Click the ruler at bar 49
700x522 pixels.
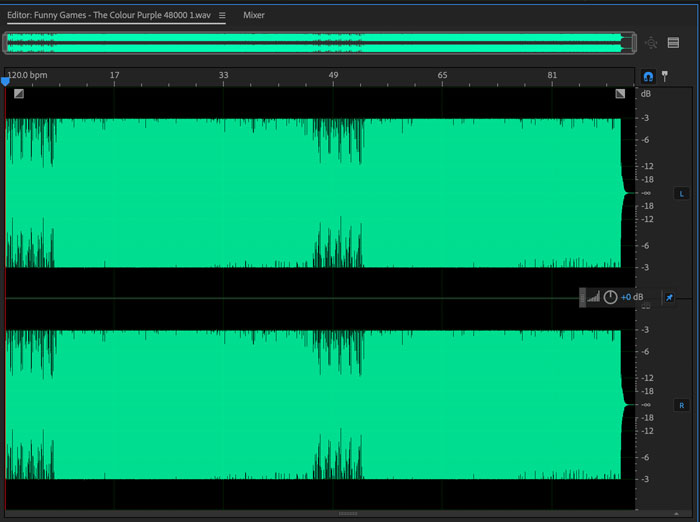coord(333,75)
